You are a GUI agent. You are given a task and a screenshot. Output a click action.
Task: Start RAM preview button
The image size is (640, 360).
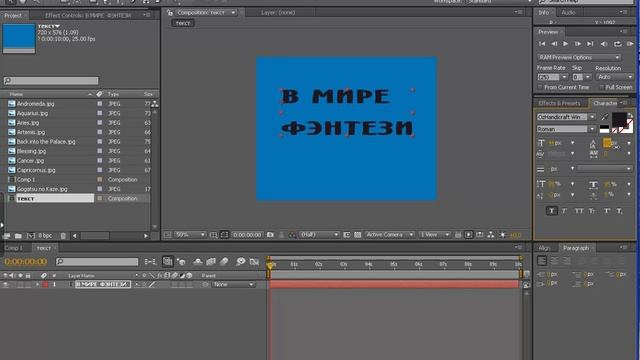tap(630, 44)
